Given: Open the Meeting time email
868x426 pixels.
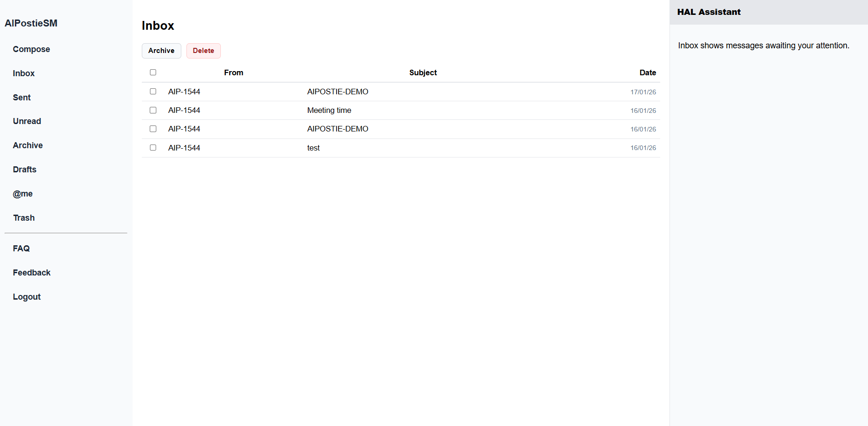Looking at the screenshot, I should pos(329,111).
